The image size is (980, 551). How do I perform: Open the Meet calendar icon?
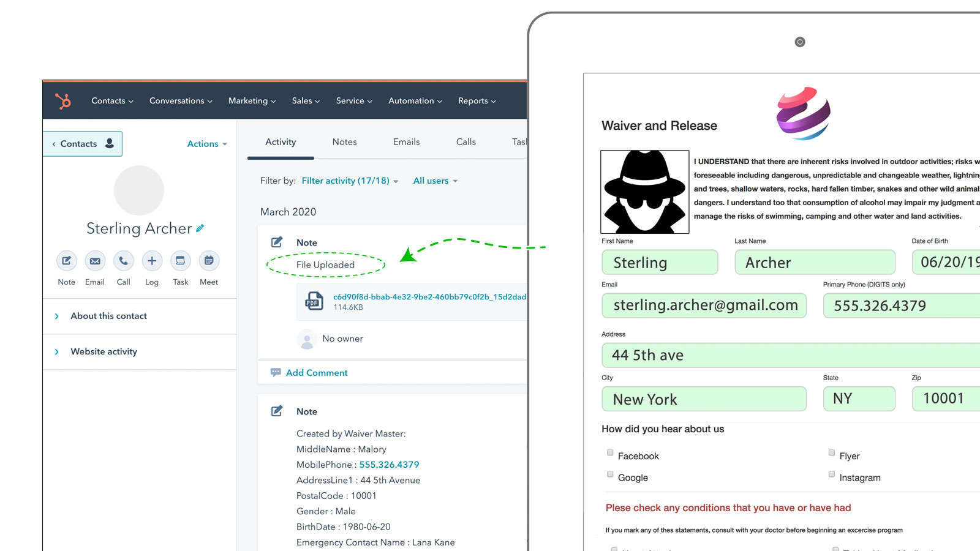click(x=209, y=261)
